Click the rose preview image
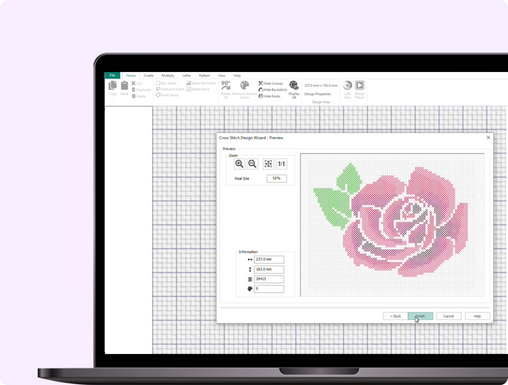This screenshot has width=508, height=385. point(393,225)
